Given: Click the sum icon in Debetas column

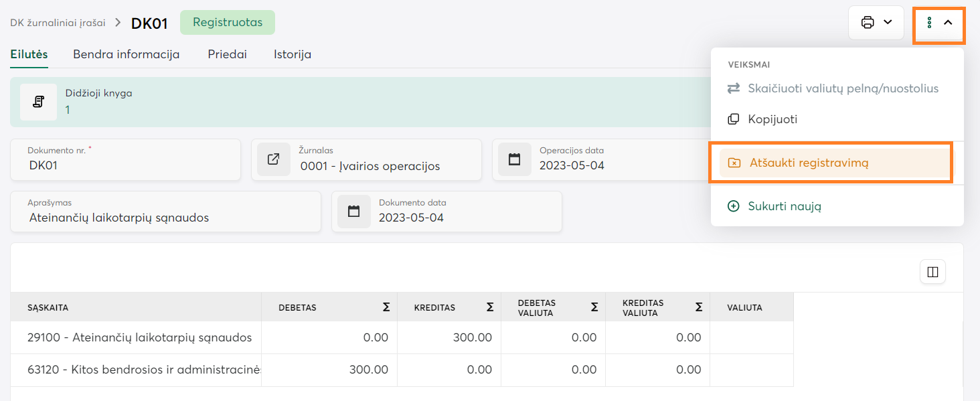Looking at the screenshot, I should tap(386, 307).
